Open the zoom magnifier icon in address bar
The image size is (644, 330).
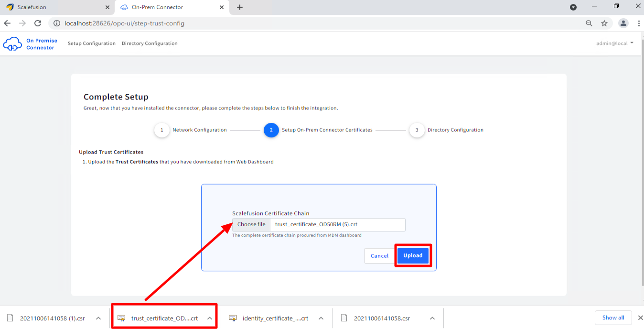click(x=589, y=23)
